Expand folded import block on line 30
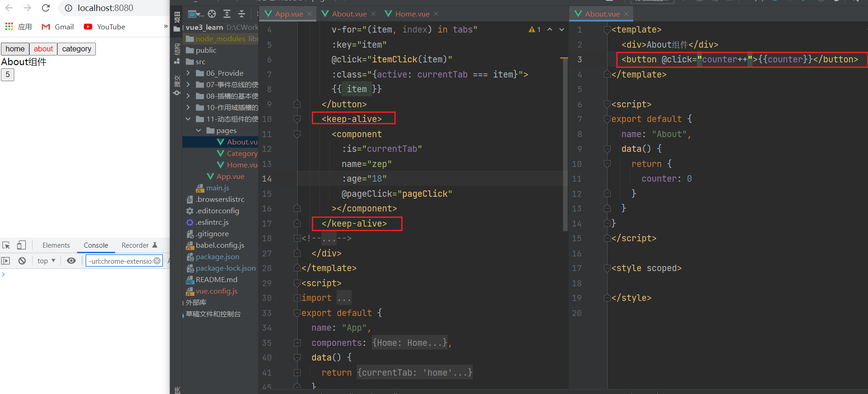868x394 pixels. [297, 298]
